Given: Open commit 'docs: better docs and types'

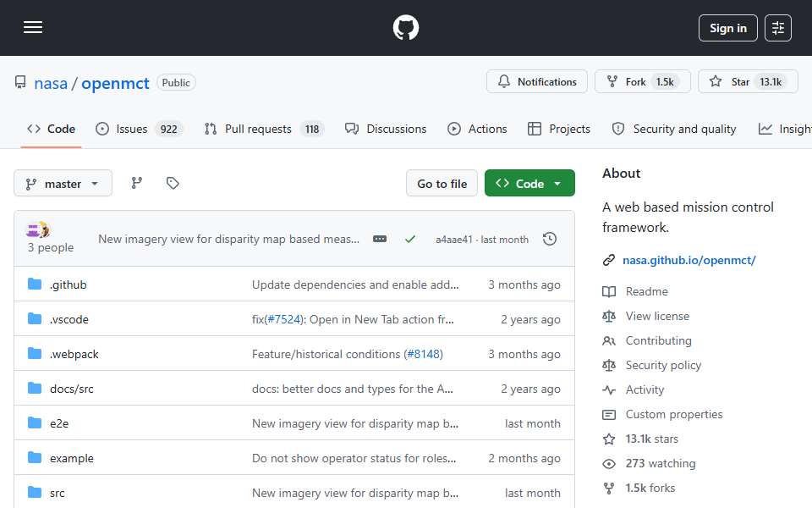Looking at the screenshot, I should pos(352,389).
